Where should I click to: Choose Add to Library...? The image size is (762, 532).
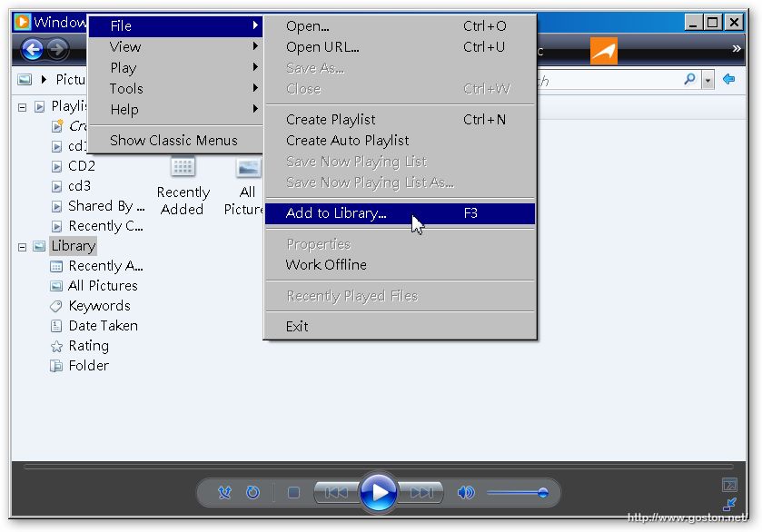point(400,213)
